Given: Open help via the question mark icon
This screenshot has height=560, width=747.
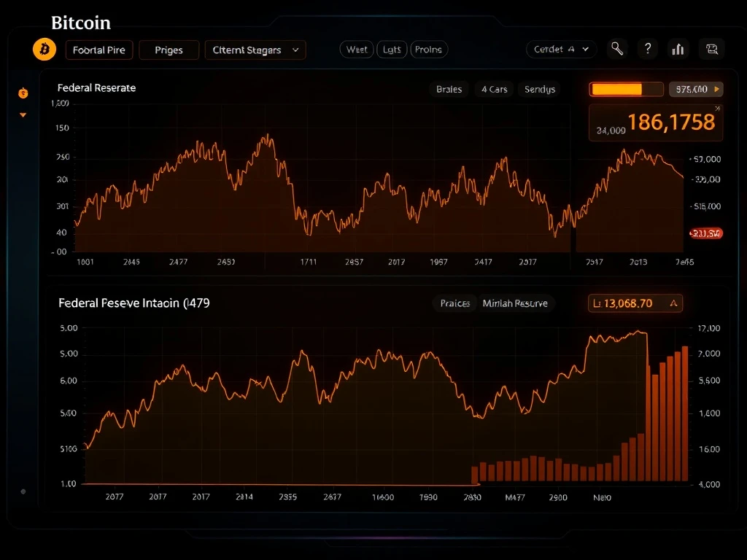Looking at the screenshot, I should tap(648, 49).
